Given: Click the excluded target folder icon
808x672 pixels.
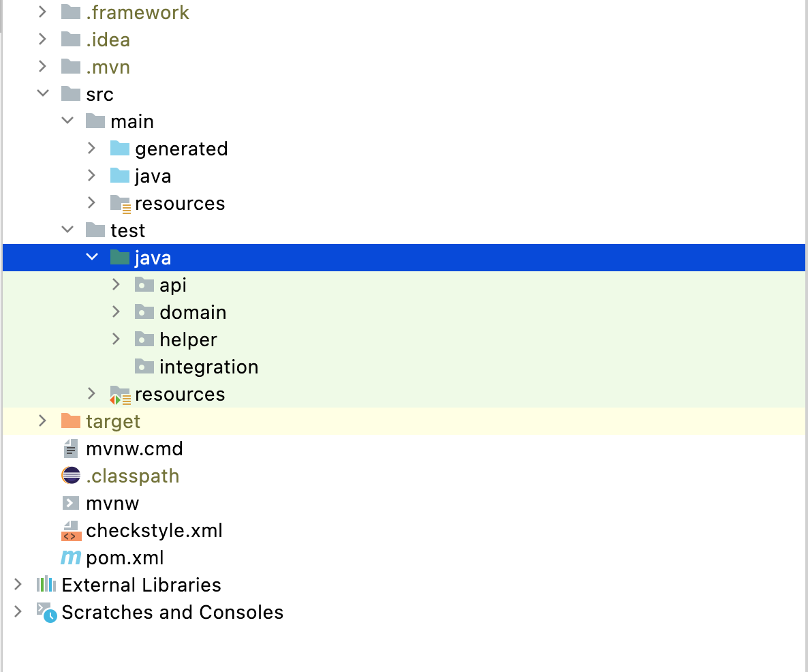Looking at the screenshot, I should click(70, 421).
